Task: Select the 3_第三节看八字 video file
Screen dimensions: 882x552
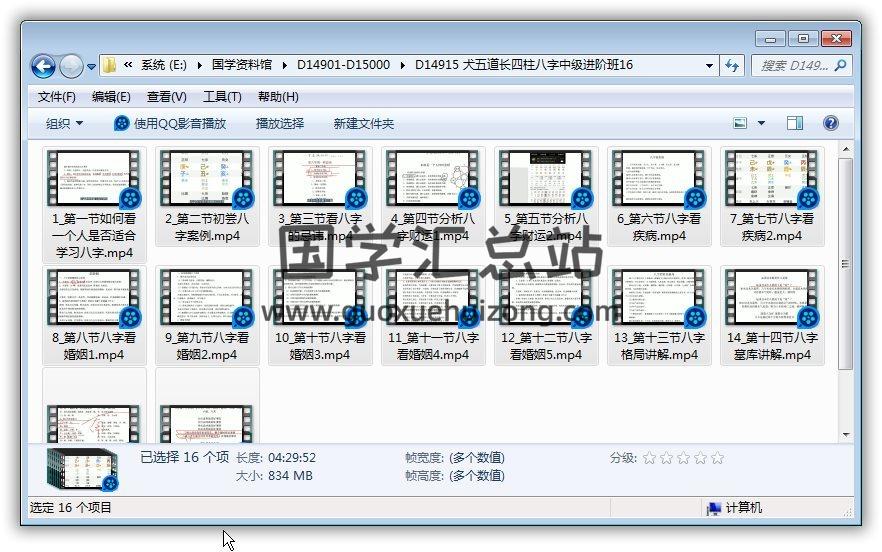Action: [x=320, y=196]
